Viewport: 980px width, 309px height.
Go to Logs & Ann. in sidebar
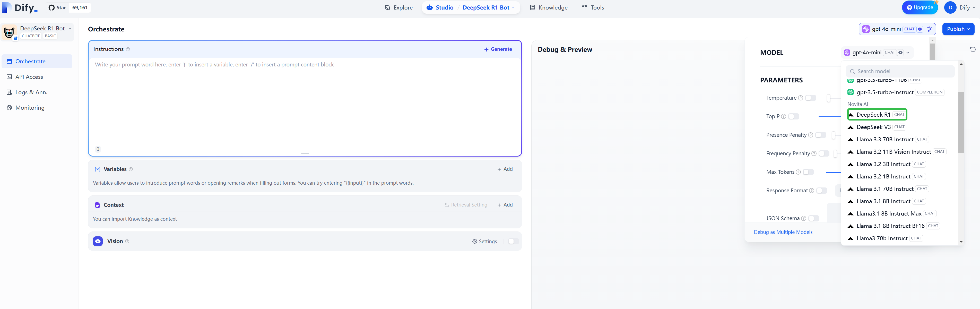(31, 92)
